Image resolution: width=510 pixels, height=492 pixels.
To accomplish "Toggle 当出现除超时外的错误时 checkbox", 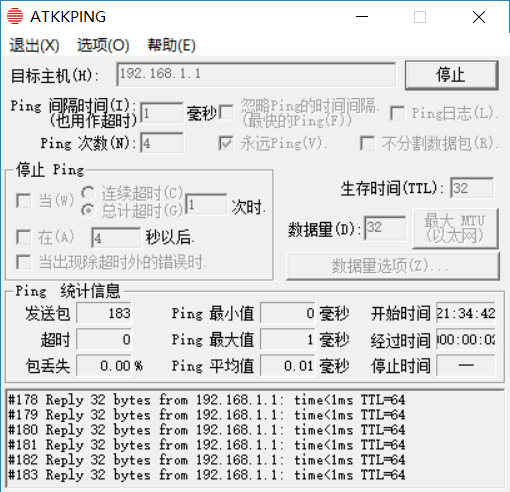I will (24, 262).
